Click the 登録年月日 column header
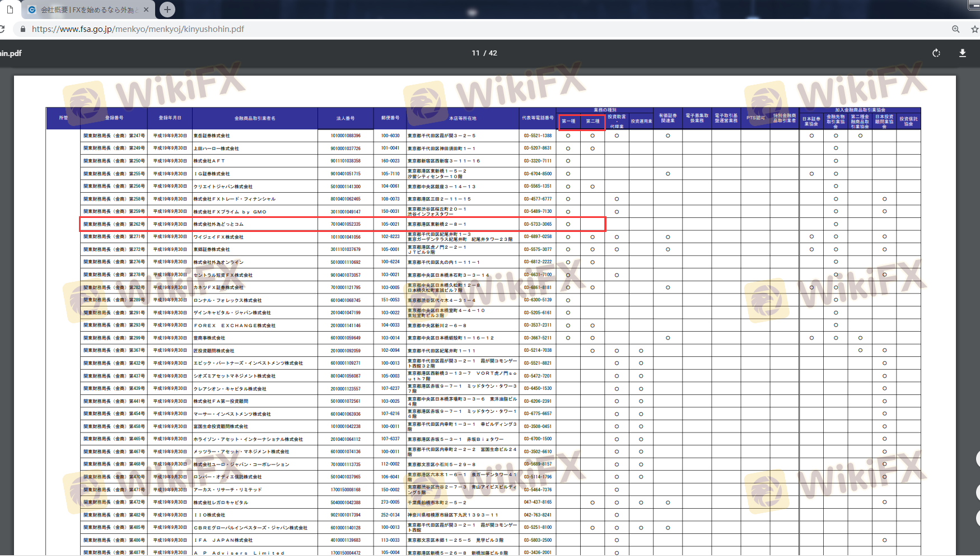Screen dimensions: 980x558 (170, 118)
